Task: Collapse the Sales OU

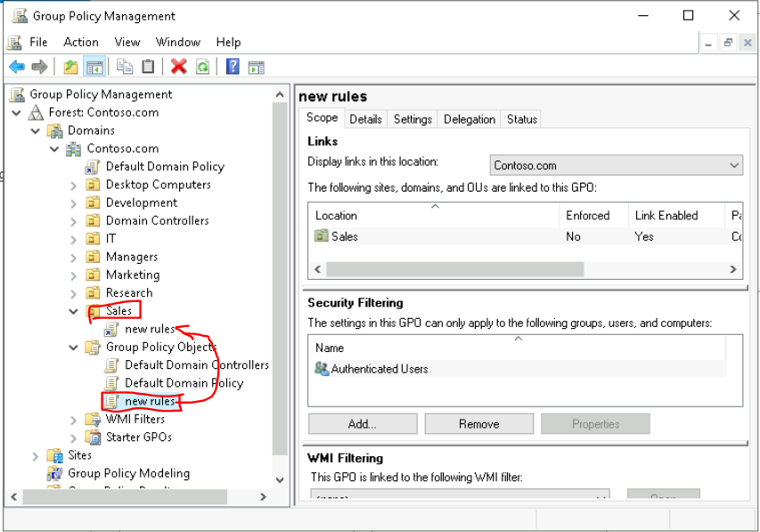Action: coord(73,311)
